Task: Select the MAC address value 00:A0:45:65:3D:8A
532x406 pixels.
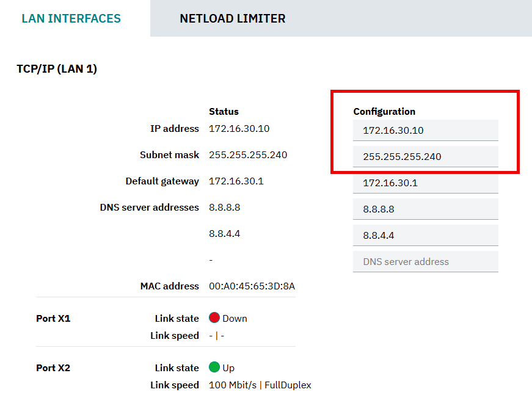Action: (252, 286)
